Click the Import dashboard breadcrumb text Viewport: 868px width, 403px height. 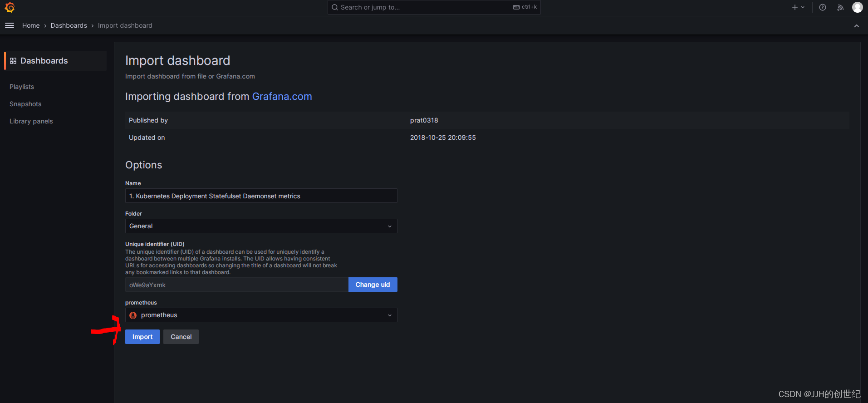click(125, 25)
